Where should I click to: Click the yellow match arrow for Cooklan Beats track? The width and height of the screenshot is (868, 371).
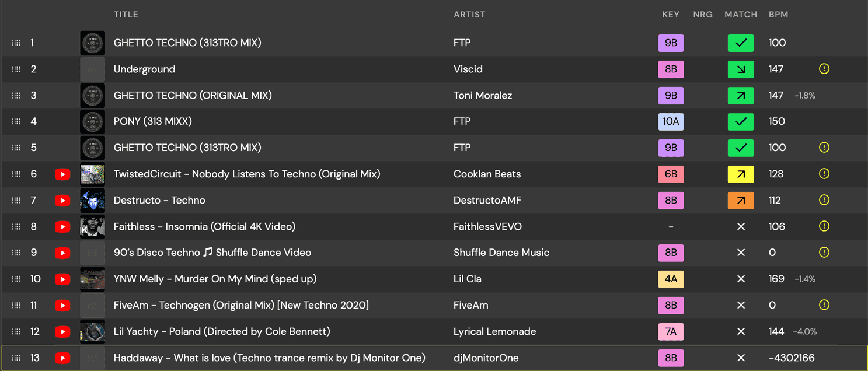(x=741, y=174)
